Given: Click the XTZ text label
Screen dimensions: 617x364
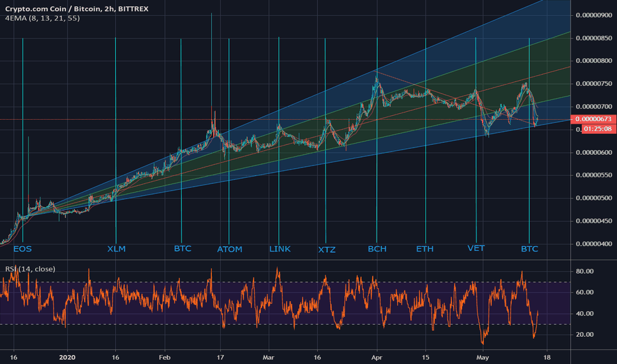Looking at the screenshot, I should [x=326, y=250].
